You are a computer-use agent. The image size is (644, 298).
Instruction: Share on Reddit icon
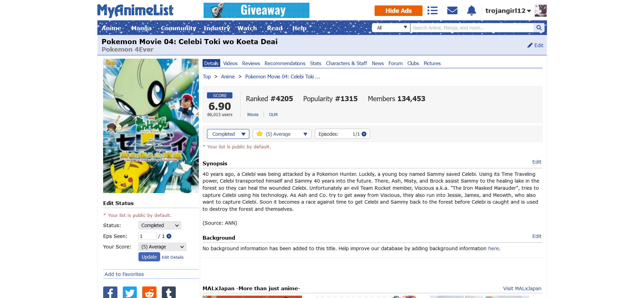(149, 292)
